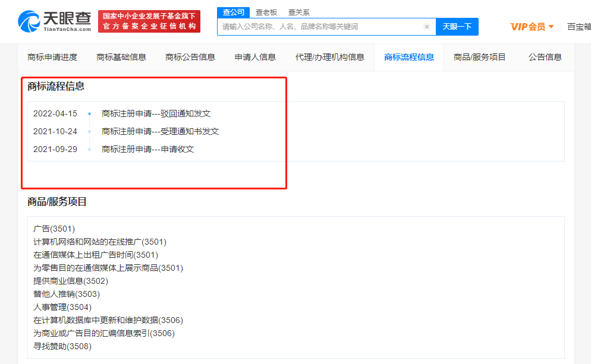591x364 pixels.
Task: Click the 2022-04-15 timeline dot
Action: point(89,113)
